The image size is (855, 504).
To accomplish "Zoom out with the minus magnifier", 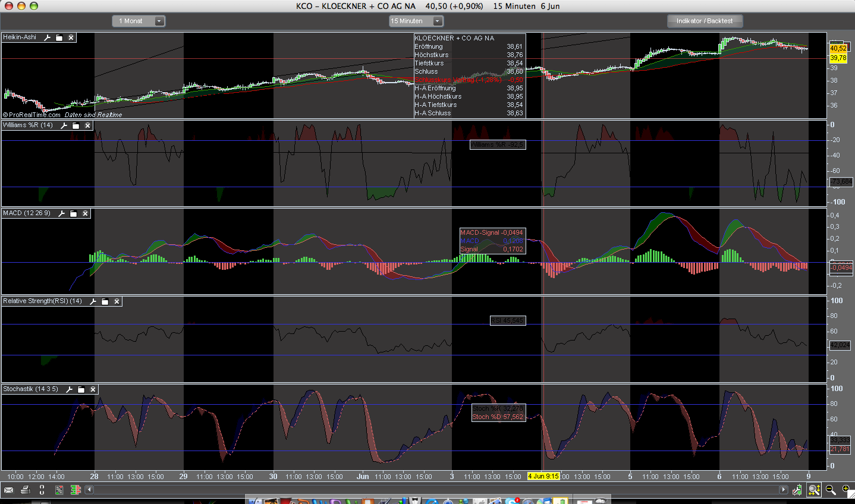I will [x=830, y=490].
